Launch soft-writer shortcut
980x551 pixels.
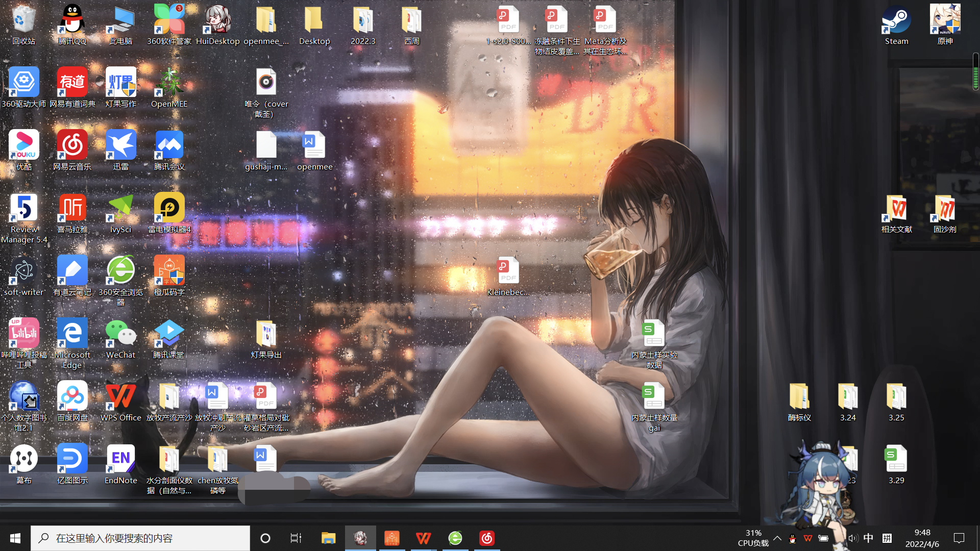[x=23, y=276]
